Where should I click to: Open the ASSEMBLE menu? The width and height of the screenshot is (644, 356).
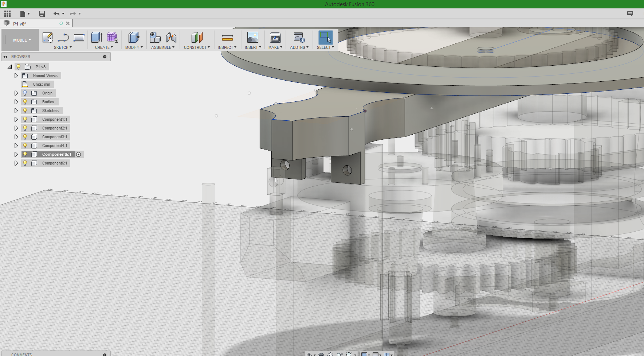[x=162, y=47]
